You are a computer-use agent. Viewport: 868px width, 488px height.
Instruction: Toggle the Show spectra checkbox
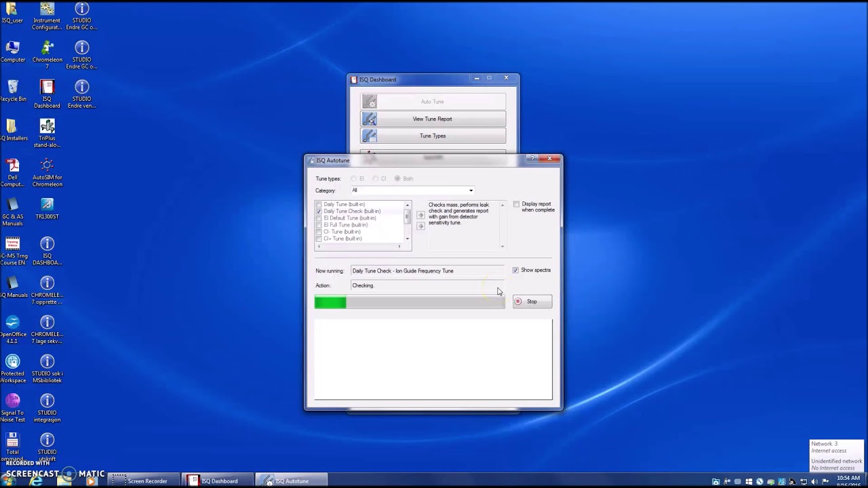515,270
